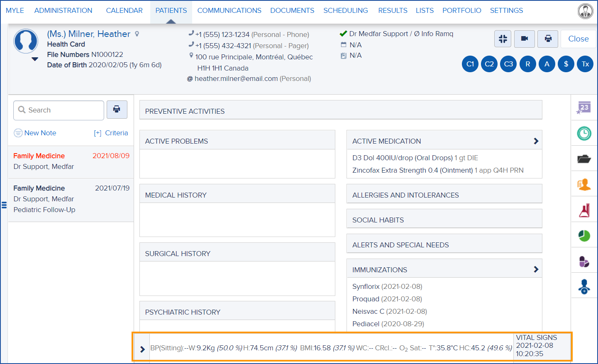
Task: Open dropdown arrow below patient avatar
Action: [x=35, y=59]
